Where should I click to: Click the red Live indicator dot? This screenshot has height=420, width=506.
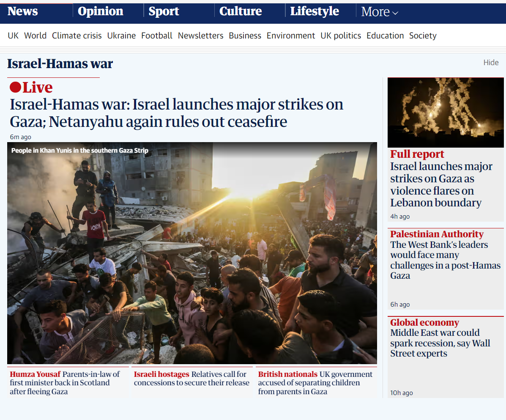point(16,87)
